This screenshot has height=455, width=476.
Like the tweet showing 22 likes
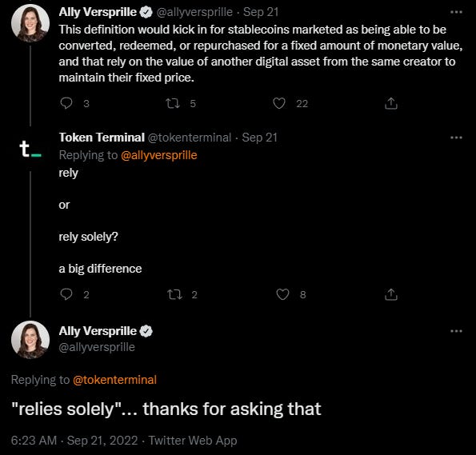(279, 103)
